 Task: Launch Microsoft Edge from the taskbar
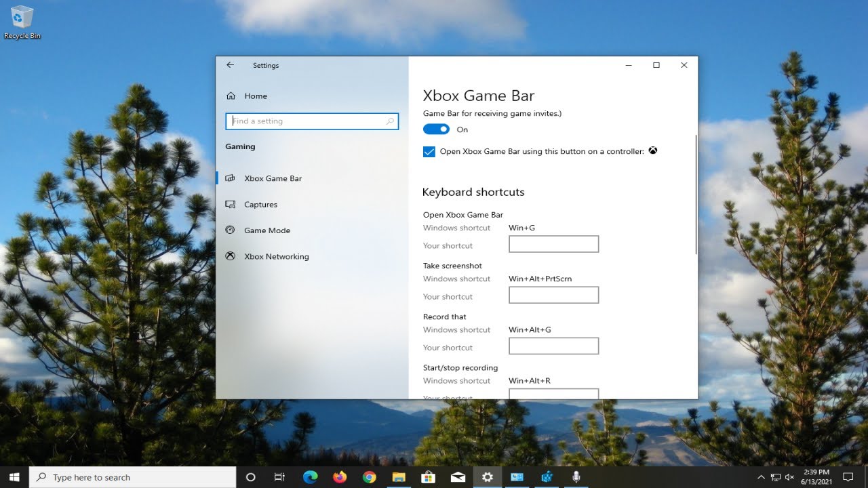coord(310,477)
